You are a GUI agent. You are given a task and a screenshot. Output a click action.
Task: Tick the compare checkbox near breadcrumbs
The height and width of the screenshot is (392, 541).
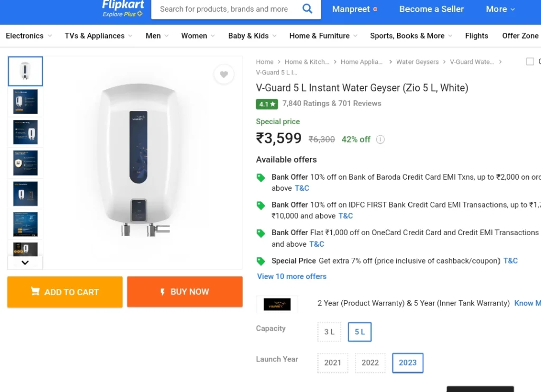click(x=530, y=61)
